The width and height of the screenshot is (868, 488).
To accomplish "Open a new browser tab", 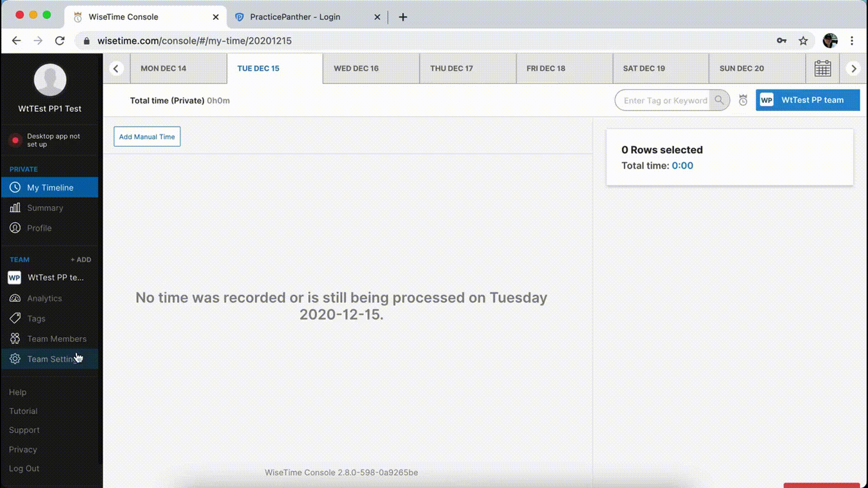I will 403,17.
